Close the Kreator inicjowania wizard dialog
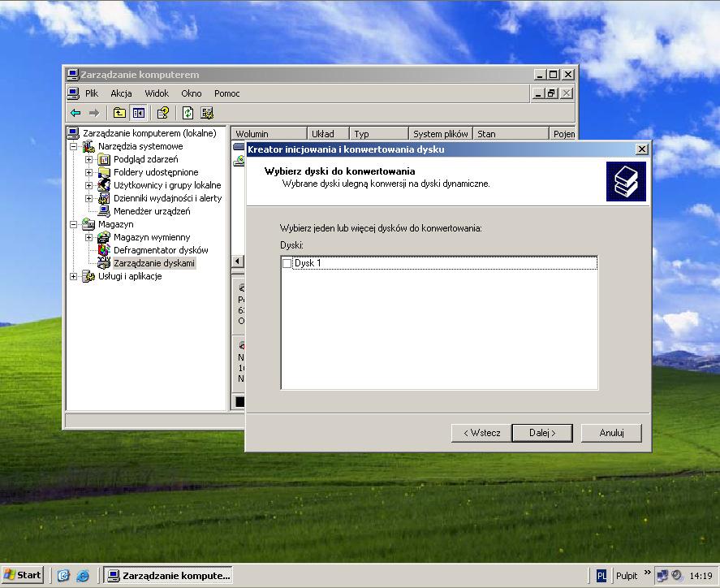The width and height of the screenshot is (720, 588). [x=641, y=149]
